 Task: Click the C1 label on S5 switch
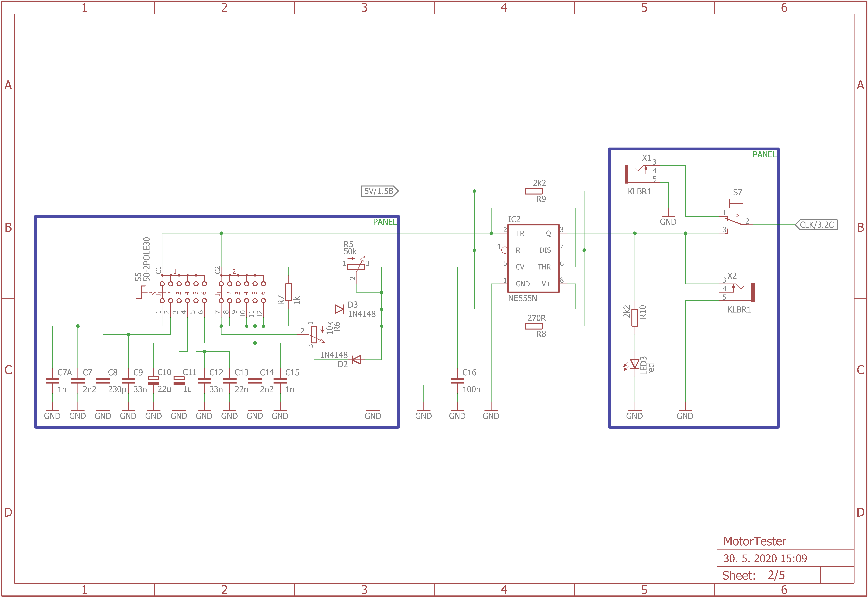[158, 270]
